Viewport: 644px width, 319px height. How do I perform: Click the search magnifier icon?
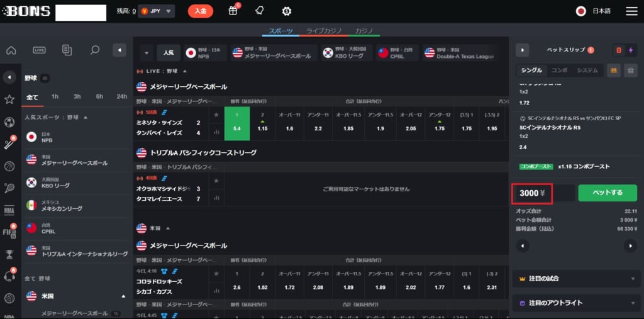[94, 50]
